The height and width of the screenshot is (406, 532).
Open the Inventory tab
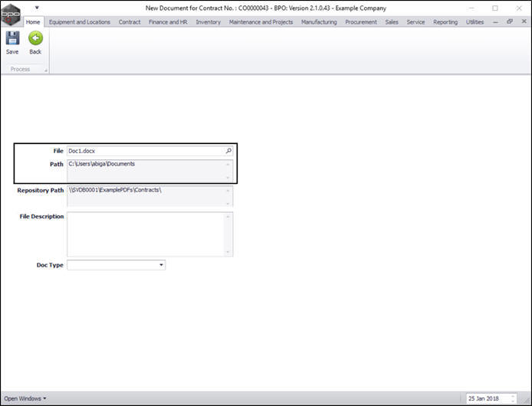click(208, 22)
